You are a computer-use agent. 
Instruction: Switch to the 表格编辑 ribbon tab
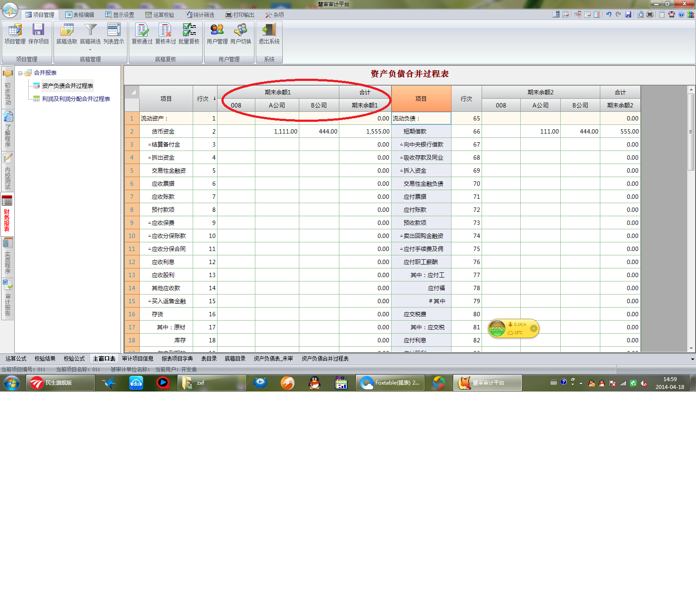(x=80, y=15)
